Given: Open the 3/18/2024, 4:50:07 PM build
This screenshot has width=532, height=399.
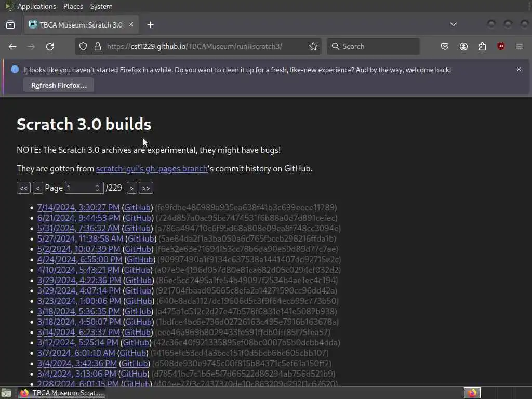Looking at the screenshot, I should 79,322.
